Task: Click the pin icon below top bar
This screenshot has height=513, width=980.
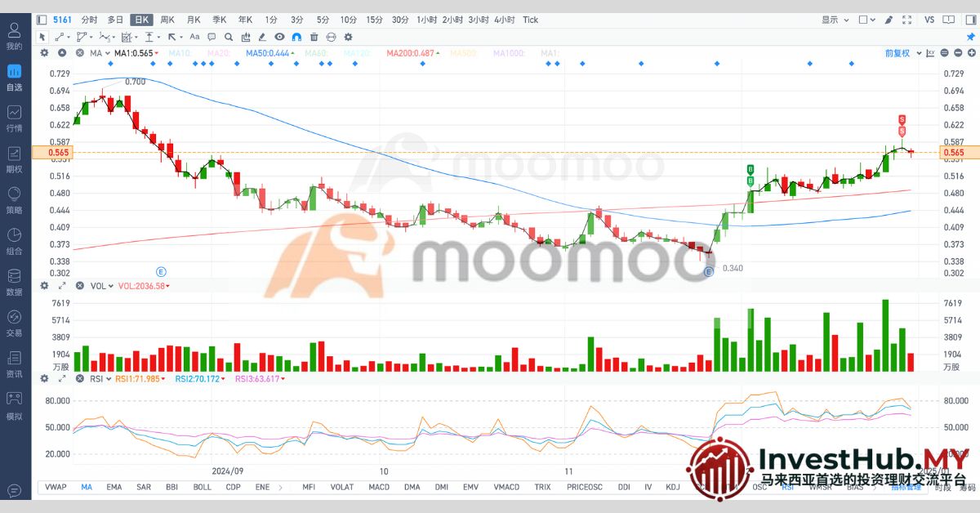Action: pos(970,37)
